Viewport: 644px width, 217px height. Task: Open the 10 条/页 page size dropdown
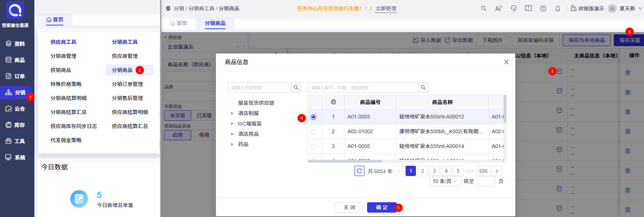[x=445, y=181]
